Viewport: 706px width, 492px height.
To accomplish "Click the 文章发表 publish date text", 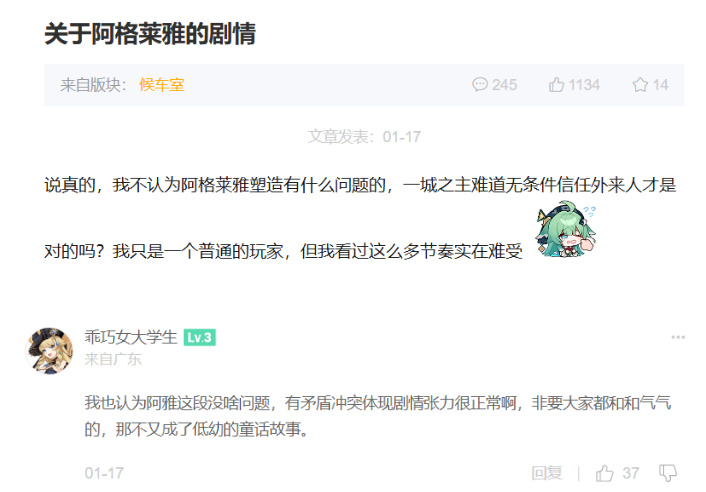I will (364, 136).
